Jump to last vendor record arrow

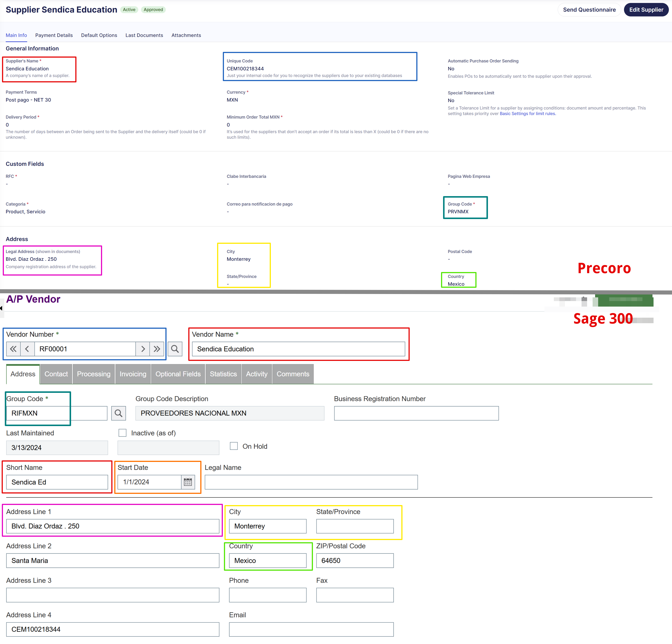pyautogui.click(x=157, y=349)
